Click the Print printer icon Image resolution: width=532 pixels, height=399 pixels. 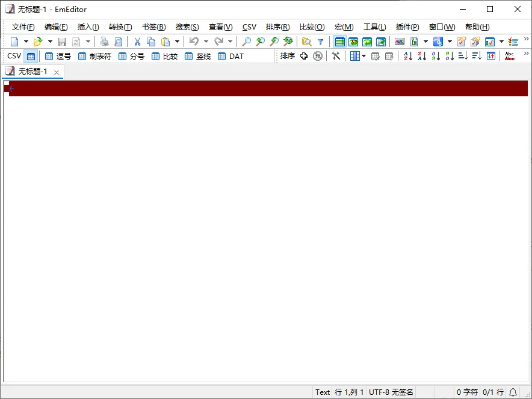pos(104,42)
